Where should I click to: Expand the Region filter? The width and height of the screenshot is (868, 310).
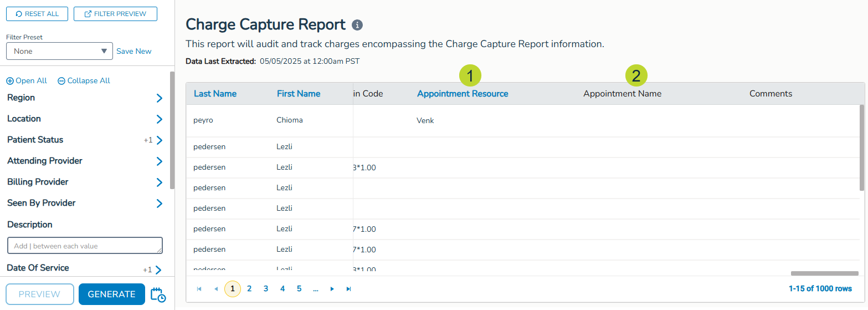pyautogui.click(x=159, y=98)
